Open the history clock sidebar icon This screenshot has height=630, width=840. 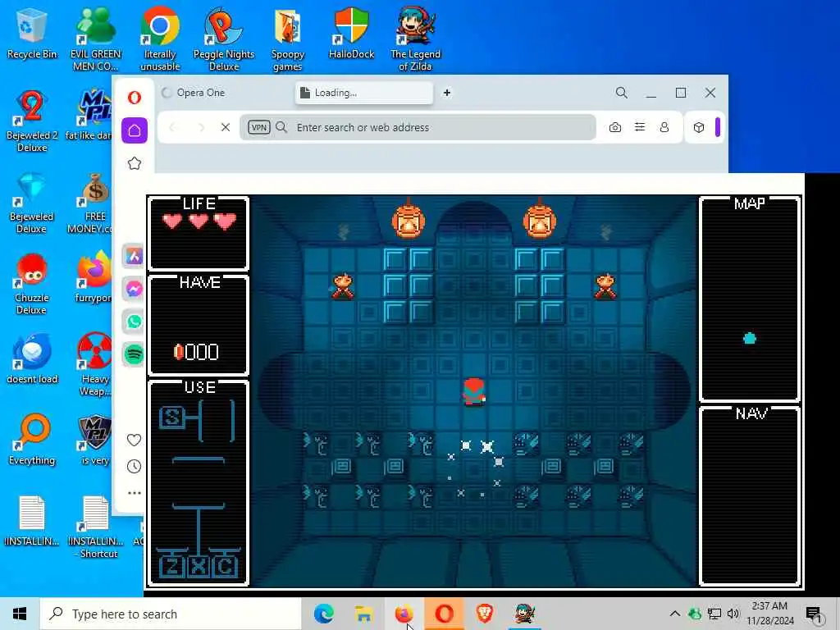coord(134,466)
